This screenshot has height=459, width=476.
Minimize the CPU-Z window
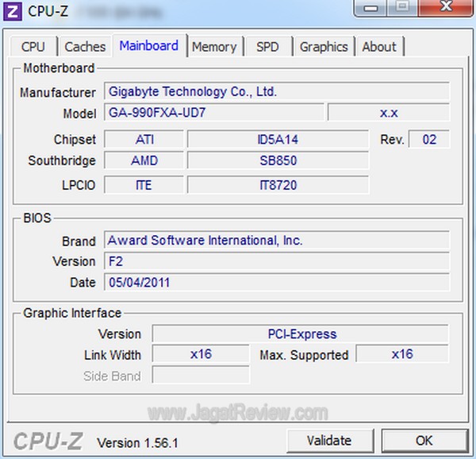click(370, 8)
